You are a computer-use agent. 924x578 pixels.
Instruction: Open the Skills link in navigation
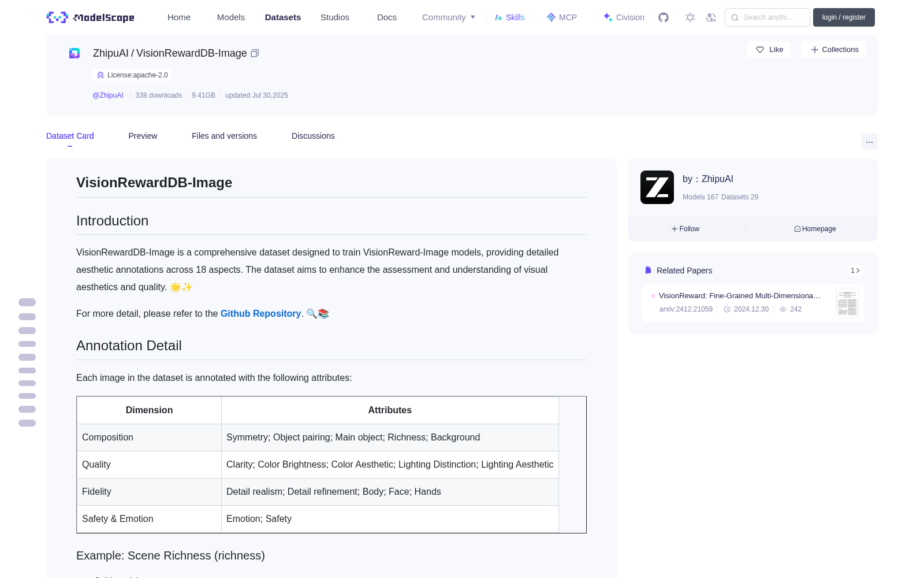[510, 17]
